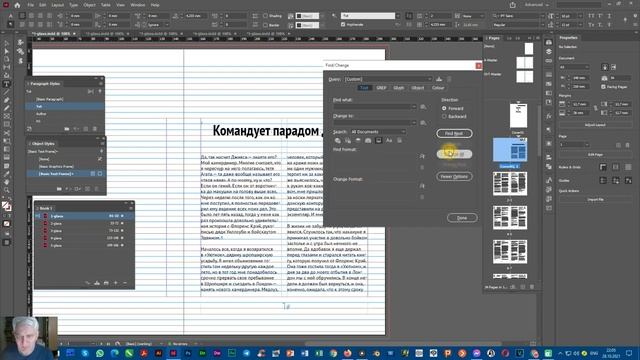640x360 pixels.
Task: Click Remove Documents minus icon in Book panel
Action: tap(125, 283)
